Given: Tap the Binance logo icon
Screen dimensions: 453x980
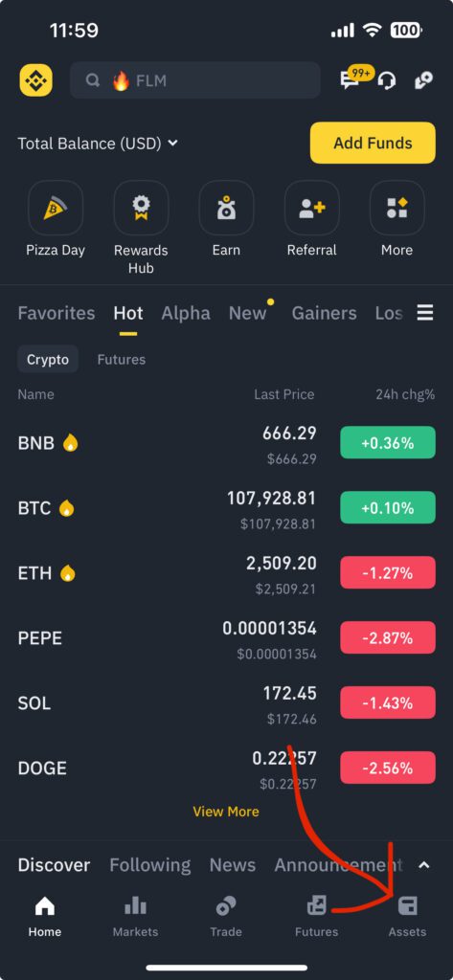Looking at the screenshot, I should click(x=35, y=80).
